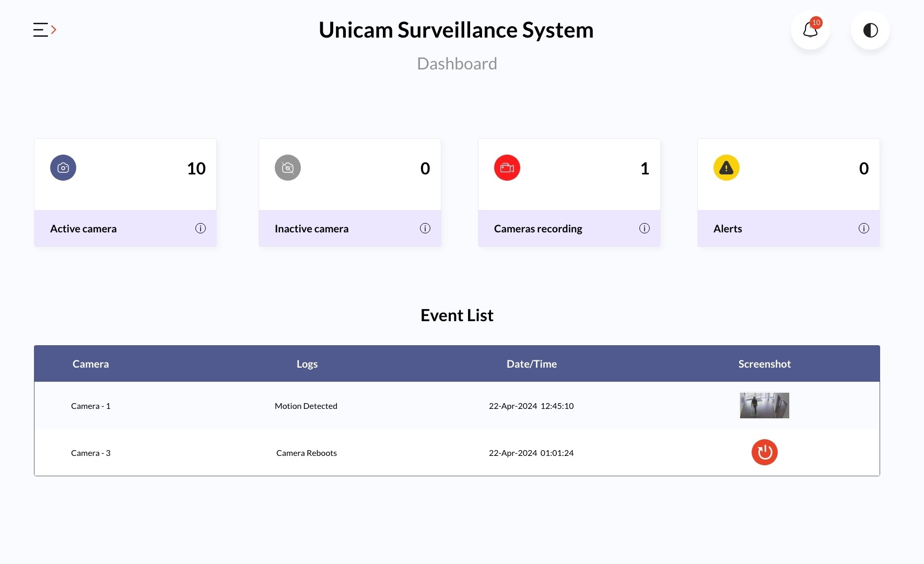Click the Date/Time column header
The image size is (924, 564).
531,364
